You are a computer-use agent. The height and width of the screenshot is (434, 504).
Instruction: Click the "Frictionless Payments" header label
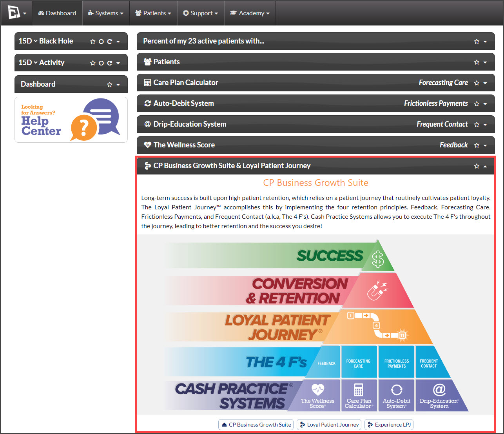click(x=436, y=104)
